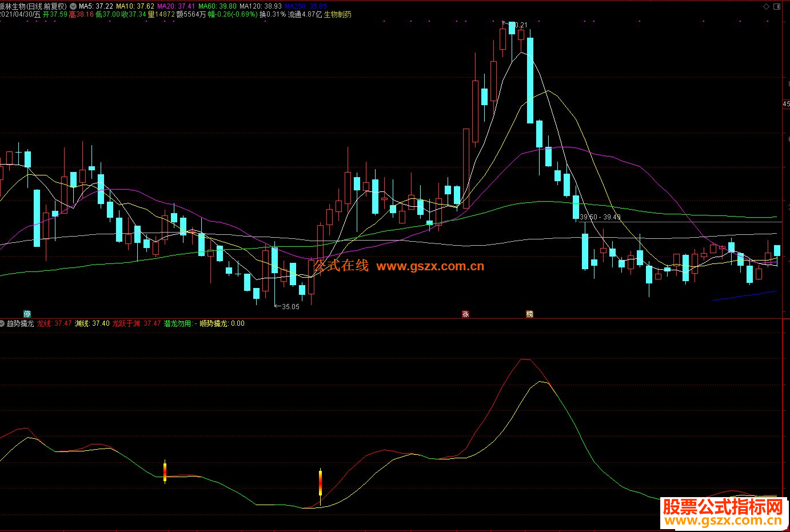Click the 高38.16 high price value
This screenshot has width=790, height=532.
tap(81, 14)
